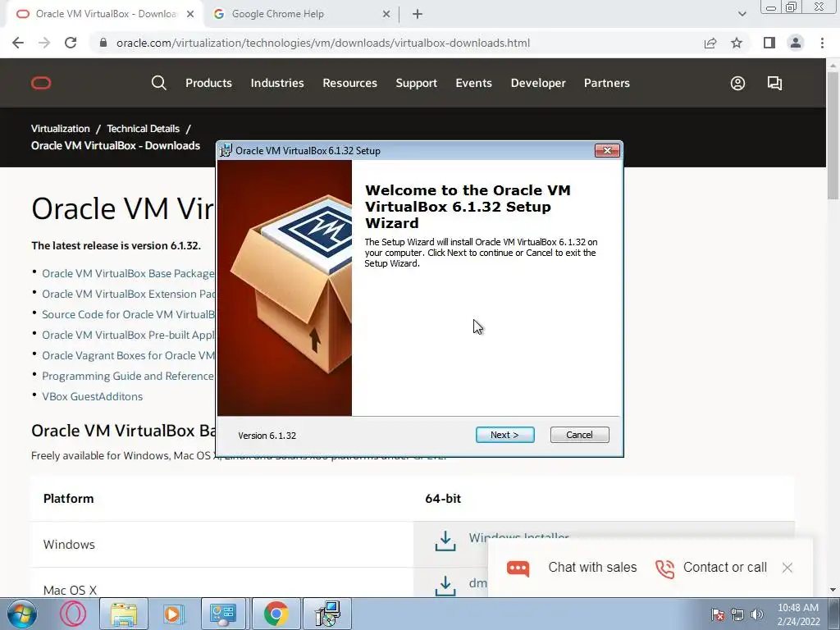
Task: Open the media player taskbar icon
Action: pos(173,614)
